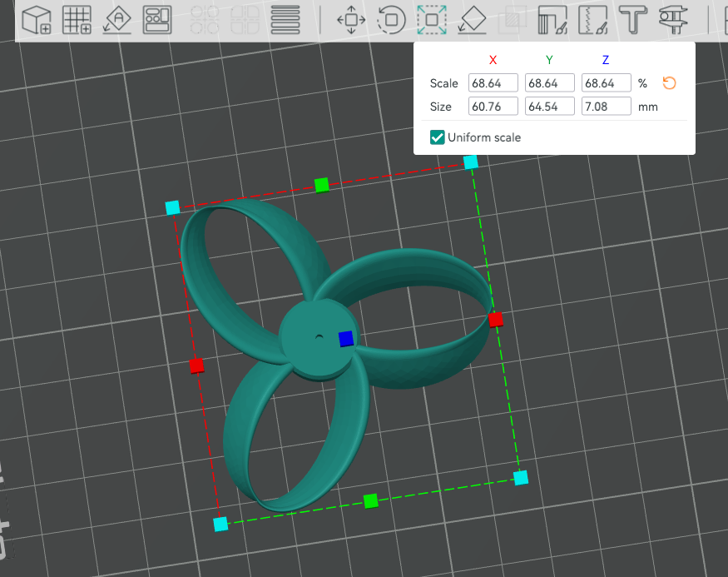Viewport: 728px width, 577px height.
Task: Open the variable layer height tool
Action: point(285,20)
